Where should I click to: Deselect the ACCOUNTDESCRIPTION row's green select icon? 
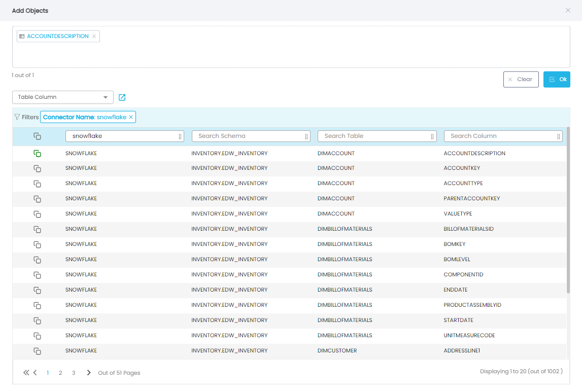tap(37, 154)
